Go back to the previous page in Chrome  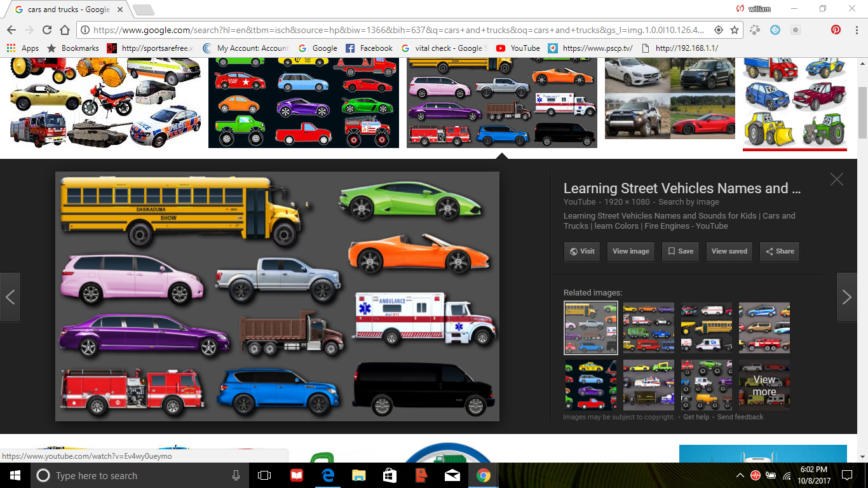point(11,30)
